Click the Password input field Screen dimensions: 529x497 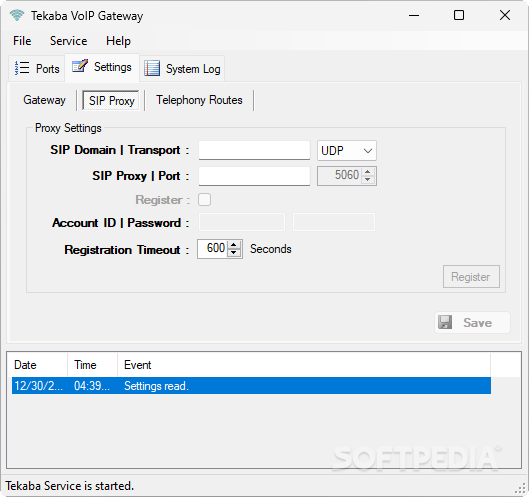pyautogui.click(x=334, y=222)
